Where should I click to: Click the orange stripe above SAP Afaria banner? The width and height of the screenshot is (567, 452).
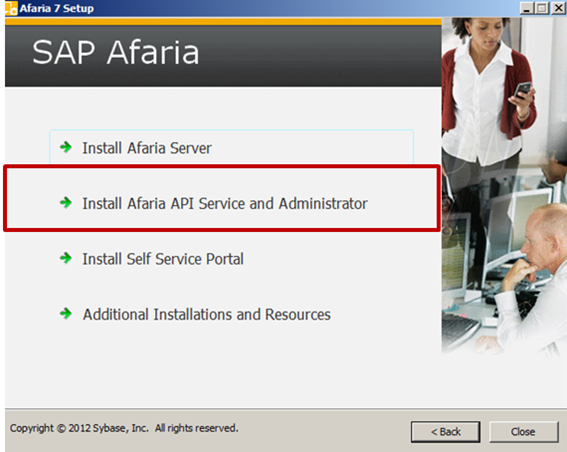(223, 22)
